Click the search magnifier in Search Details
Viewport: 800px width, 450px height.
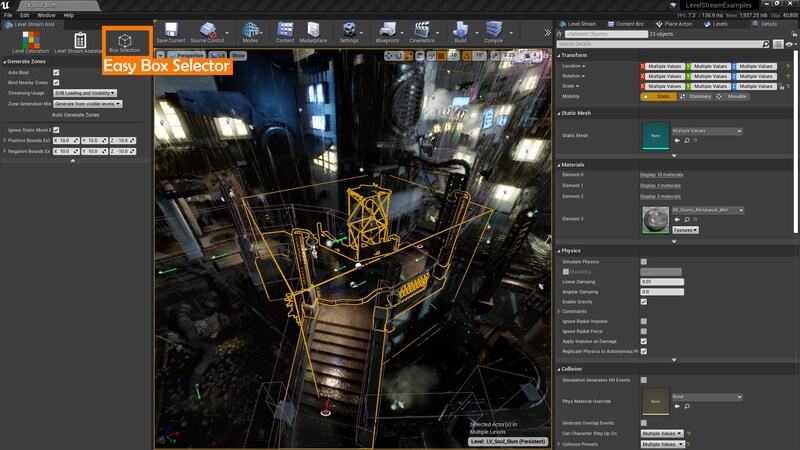766,44
